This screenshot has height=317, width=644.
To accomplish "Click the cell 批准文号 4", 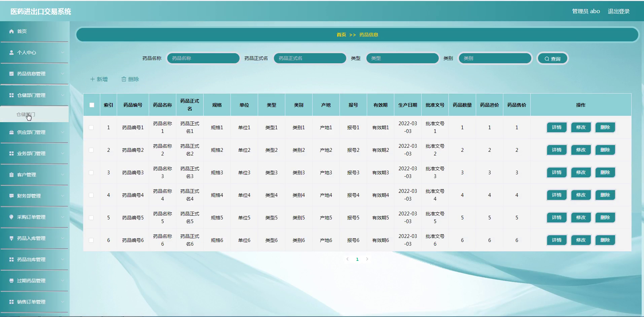I will (x=435, y=195).
